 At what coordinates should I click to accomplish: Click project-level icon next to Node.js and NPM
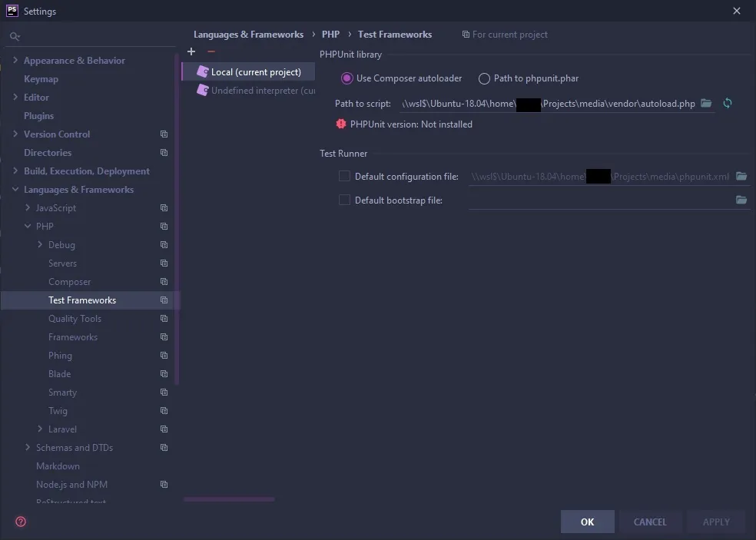pos(164,485)
